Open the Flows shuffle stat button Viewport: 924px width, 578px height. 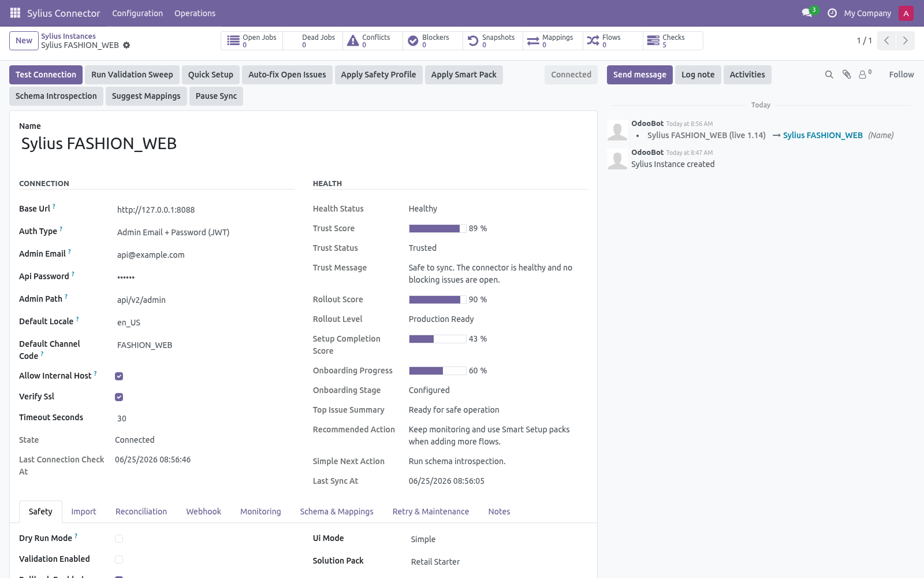(x=613, y=41)
